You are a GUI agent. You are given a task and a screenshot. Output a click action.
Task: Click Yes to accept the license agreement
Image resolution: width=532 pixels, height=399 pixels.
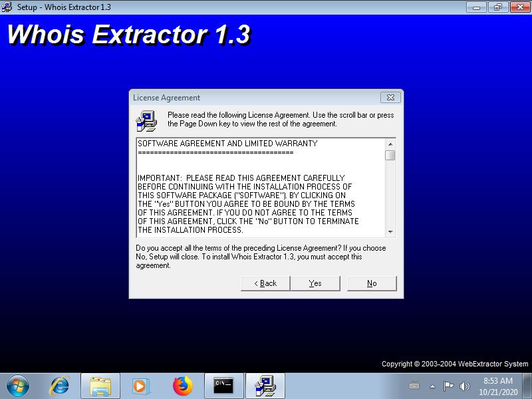(315, 283)
